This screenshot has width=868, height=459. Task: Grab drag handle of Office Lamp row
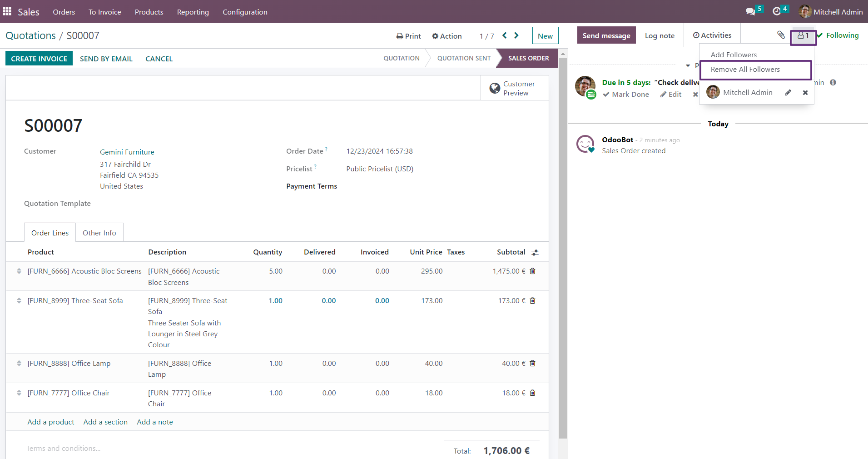pyautogui.click(x=19, y=363)
